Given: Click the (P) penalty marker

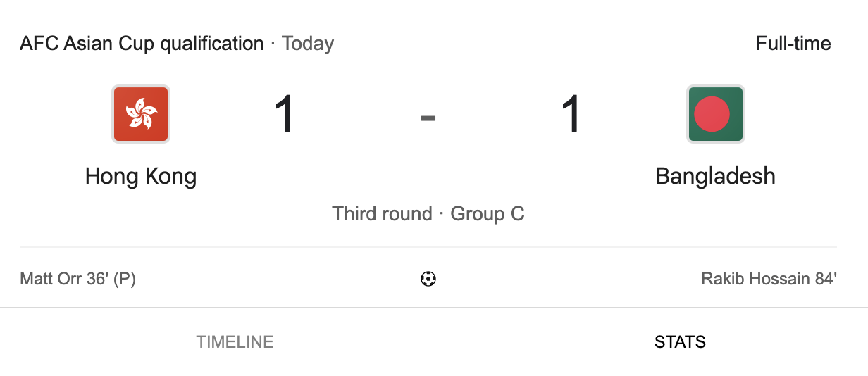Looking at the screenshot, I should [x=125, y=280].
